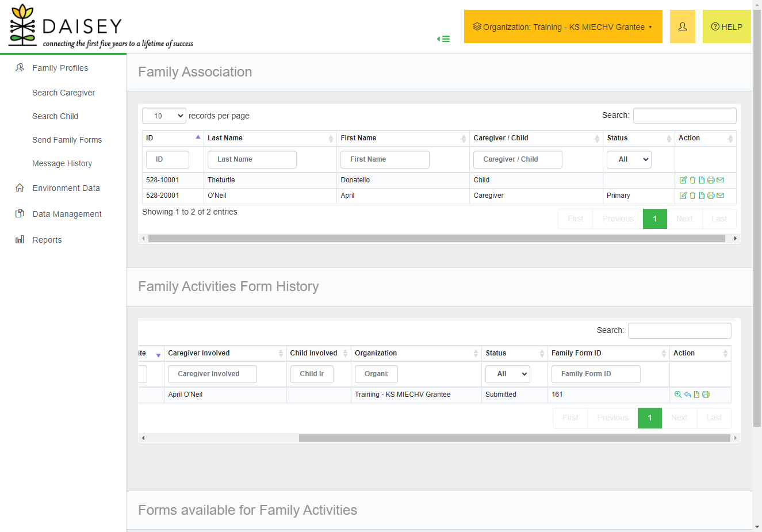
Task: Click First in Form History pagination
Action: (x=570, y=418)
